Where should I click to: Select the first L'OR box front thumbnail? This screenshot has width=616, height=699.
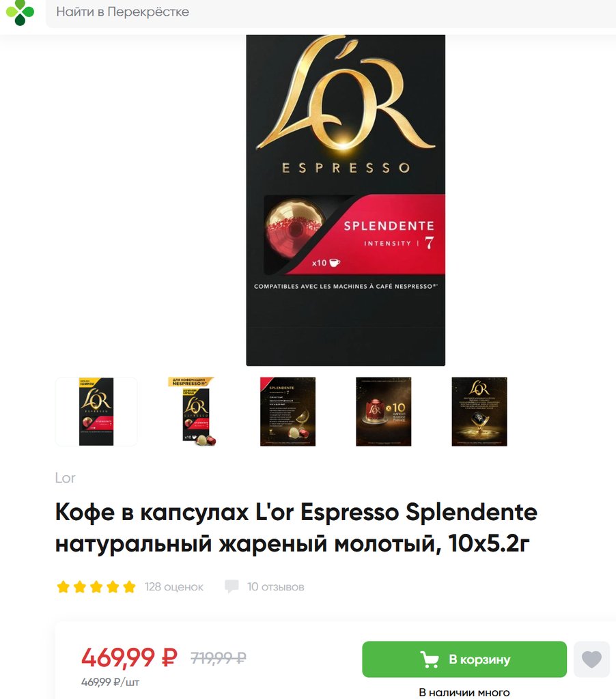tap(96, 412)
